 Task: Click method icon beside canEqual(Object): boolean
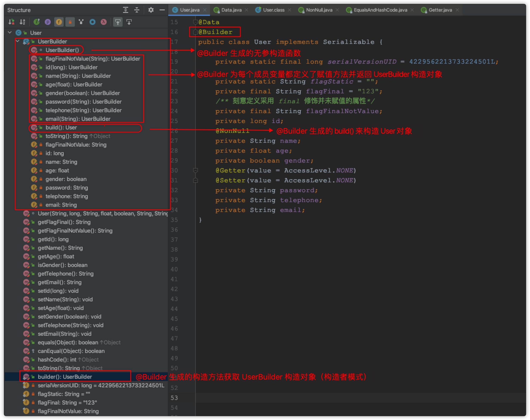(x=26, y=351)
